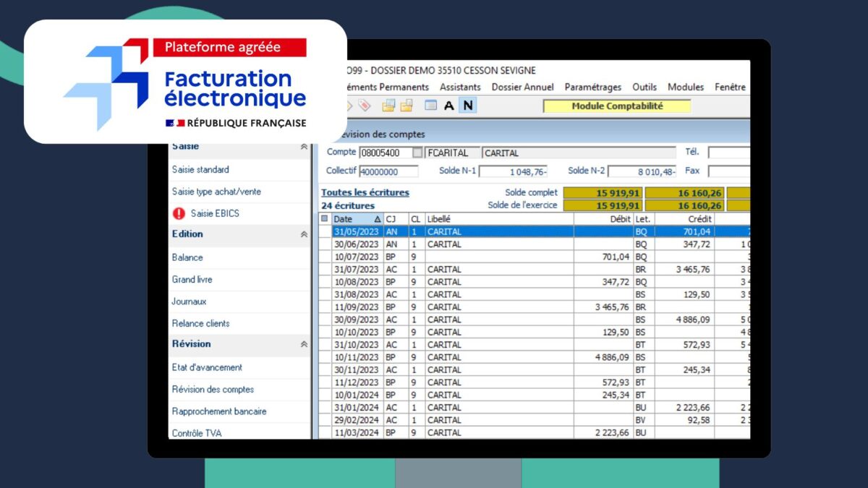Click the Toutes les écritures link
The image size is (868, 488).
(365, 192)
